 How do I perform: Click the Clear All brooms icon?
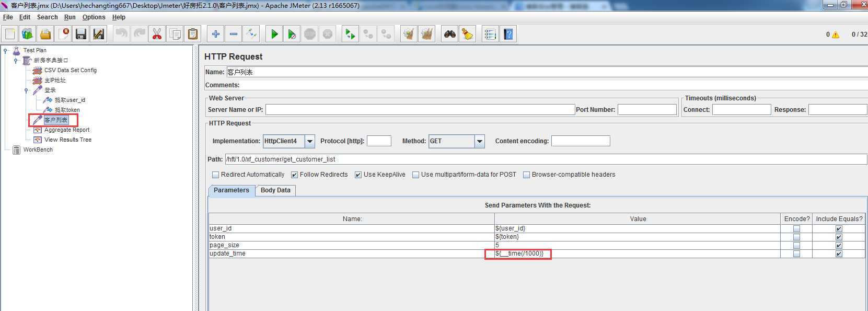426,34
